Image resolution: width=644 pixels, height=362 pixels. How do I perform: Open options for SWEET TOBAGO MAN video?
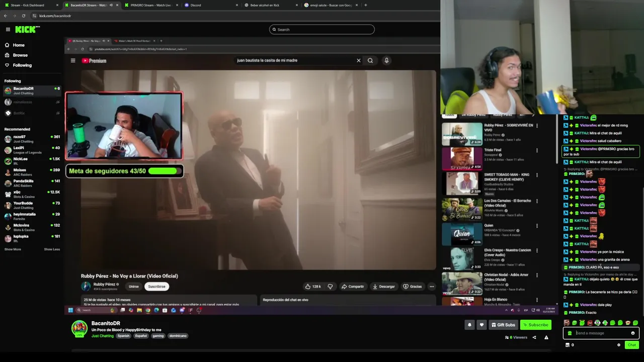point(537,175)
